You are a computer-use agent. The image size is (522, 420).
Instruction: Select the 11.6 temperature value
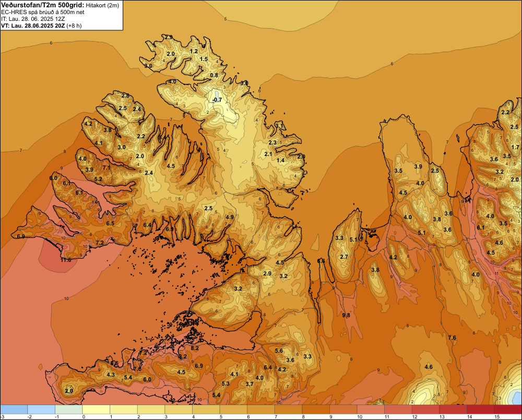coord(66,260)
